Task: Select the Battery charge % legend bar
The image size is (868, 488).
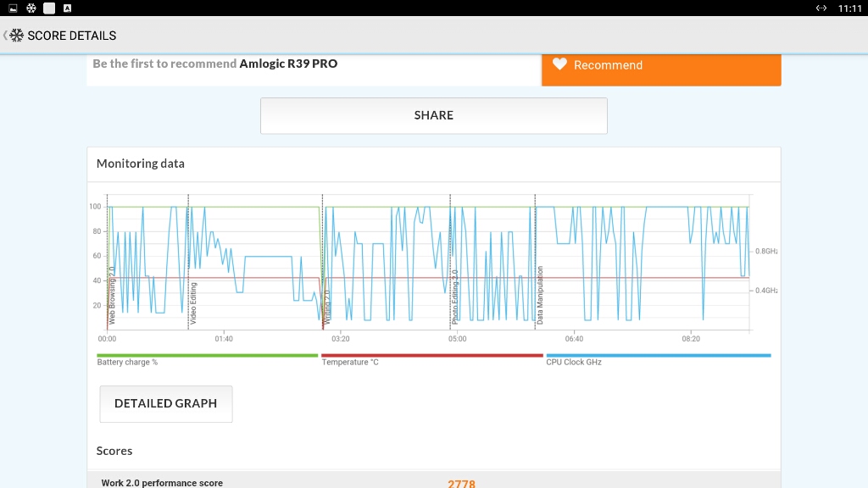Action: [x=207, y=355]
